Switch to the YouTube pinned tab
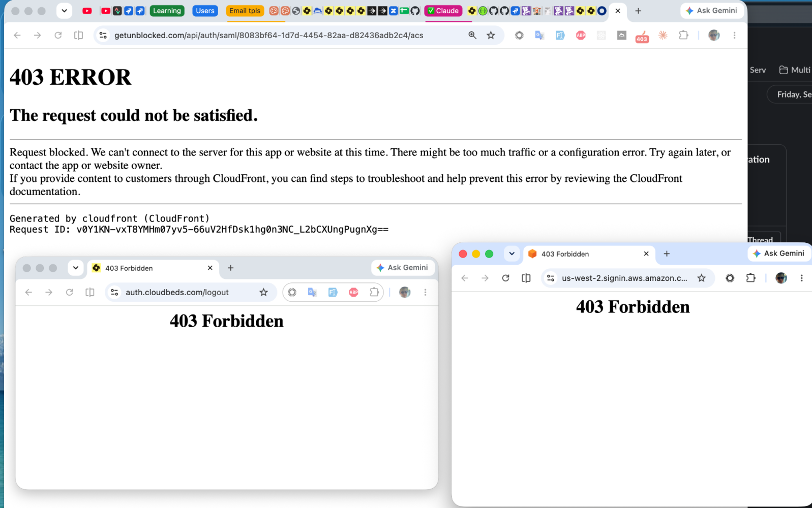Viewport: 812px width, 508px height. coord(87,11)
